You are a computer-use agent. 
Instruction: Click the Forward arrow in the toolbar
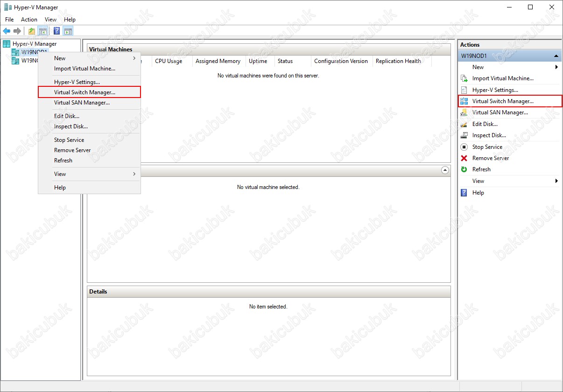coord(17,31)
